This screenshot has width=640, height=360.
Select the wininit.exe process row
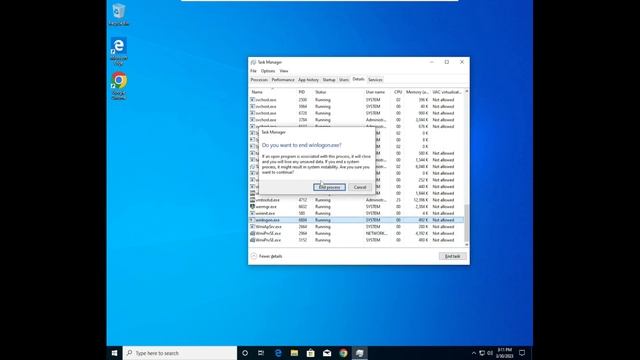pos(357,213)
